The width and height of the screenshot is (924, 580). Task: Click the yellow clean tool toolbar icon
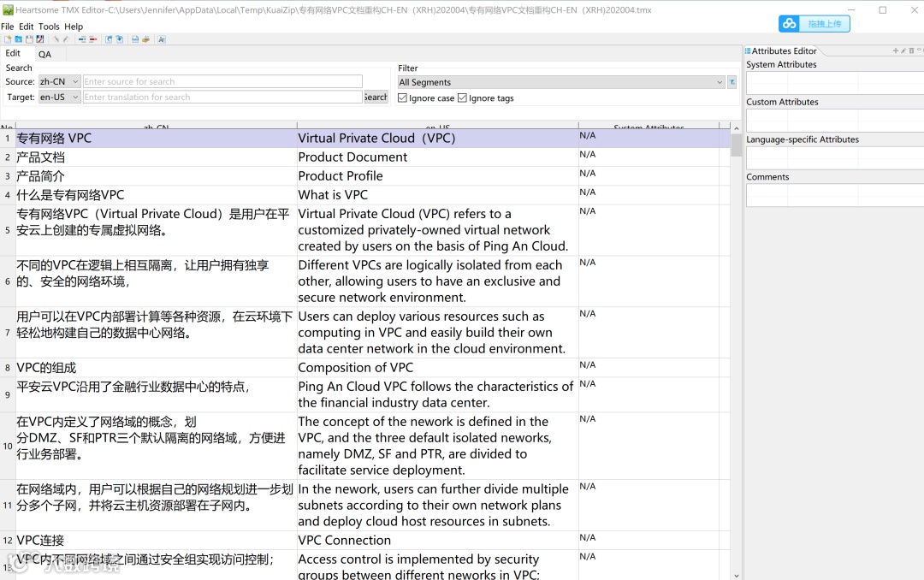146,39
